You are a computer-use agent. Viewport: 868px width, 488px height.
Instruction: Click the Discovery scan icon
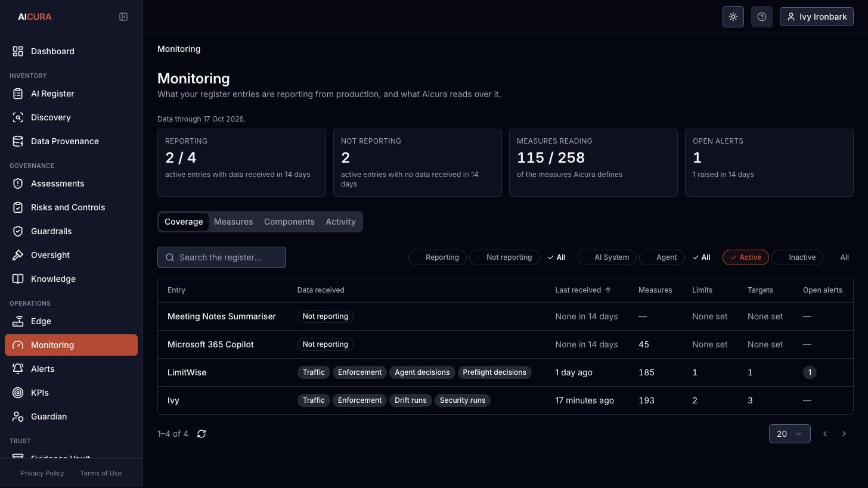tap(18, 117)
